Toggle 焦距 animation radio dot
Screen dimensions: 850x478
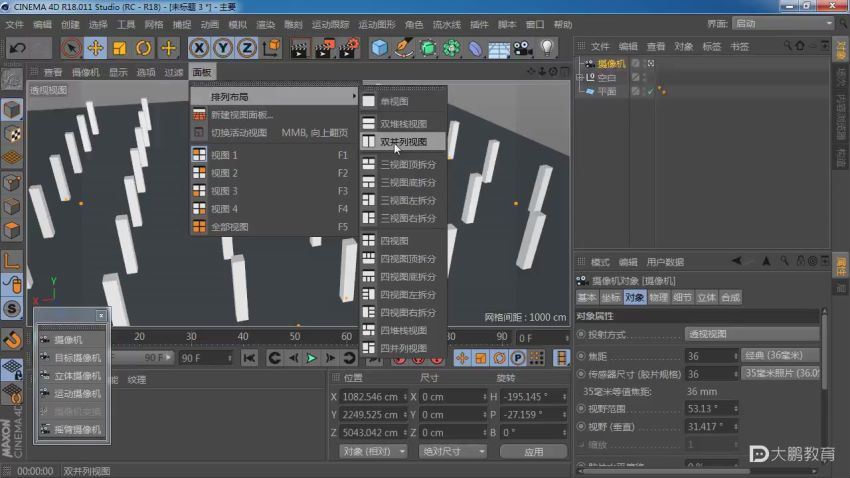click(581, 356)
